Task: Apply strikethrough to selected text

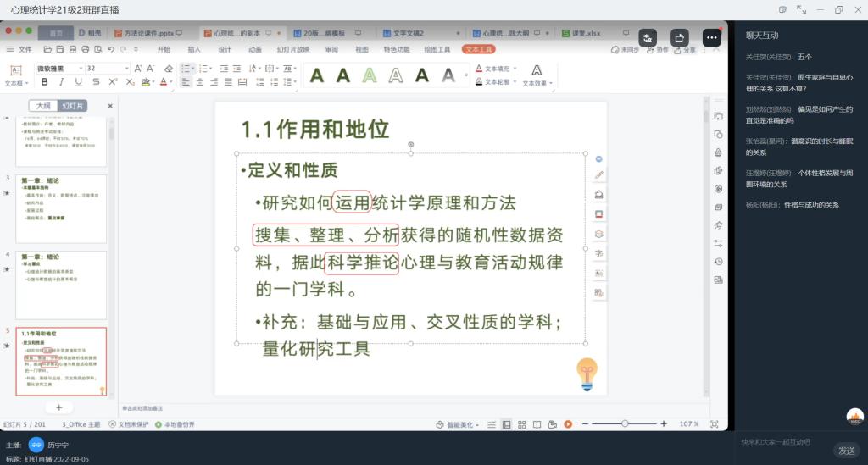Action: point(95,82)
